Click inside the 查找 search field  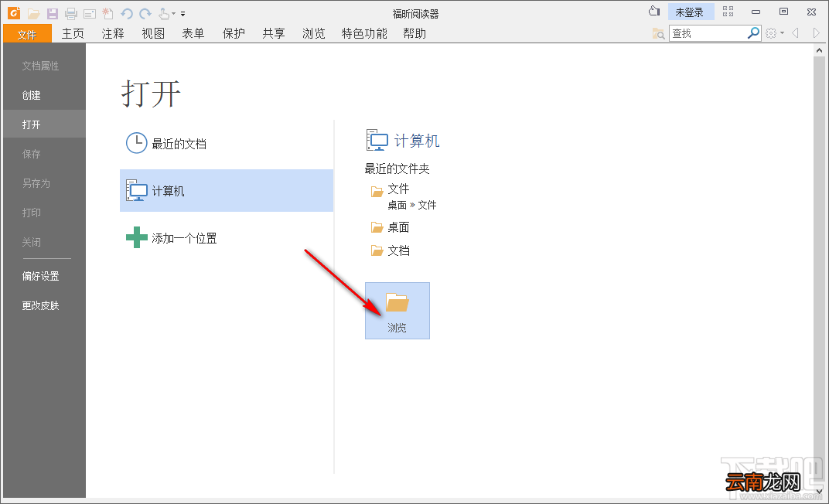(708, 33)
